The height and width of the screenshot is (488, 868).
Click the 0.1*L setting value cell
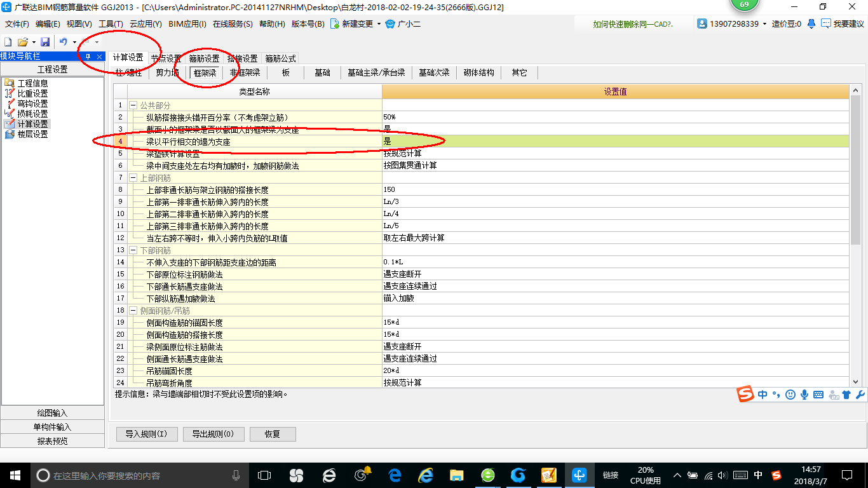(615, 262)
